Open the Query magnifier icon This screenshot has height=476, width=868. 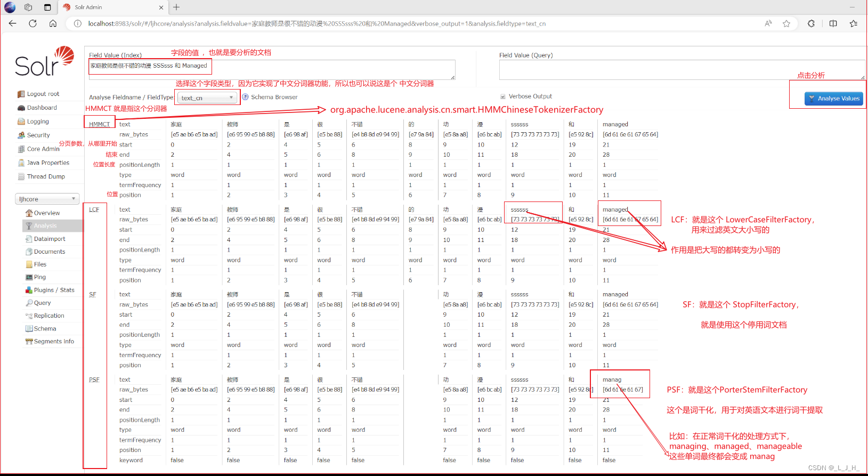click(29, 303)
